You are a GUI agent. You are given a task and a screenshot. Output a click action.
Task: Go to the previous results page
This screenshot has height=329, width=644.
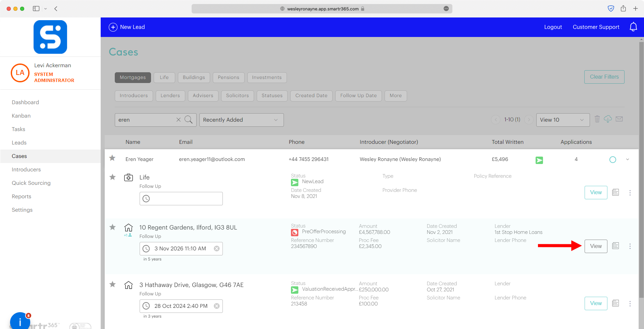[x=496, y=120]
